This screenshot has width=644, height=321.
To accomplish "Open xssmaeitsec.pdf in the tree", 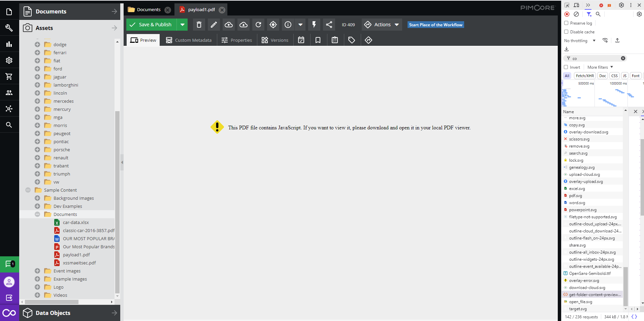I will tap(79, 263).
